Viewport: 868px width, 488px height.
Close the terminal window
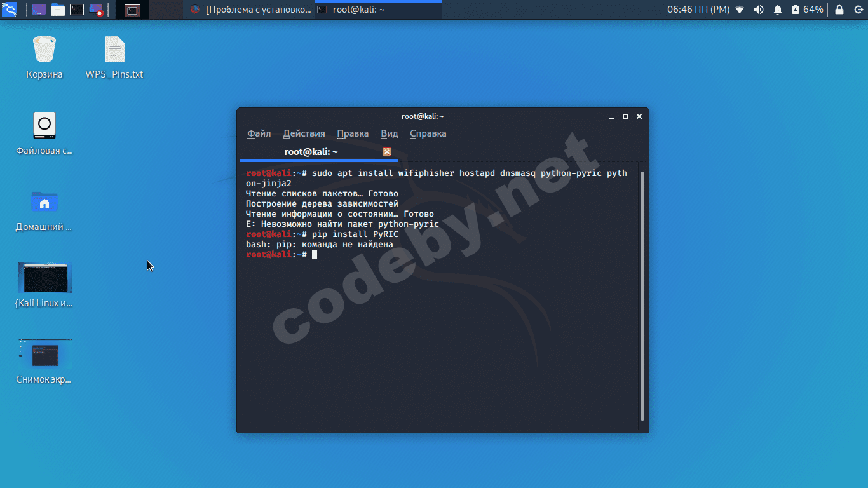[x=639, y=116]
